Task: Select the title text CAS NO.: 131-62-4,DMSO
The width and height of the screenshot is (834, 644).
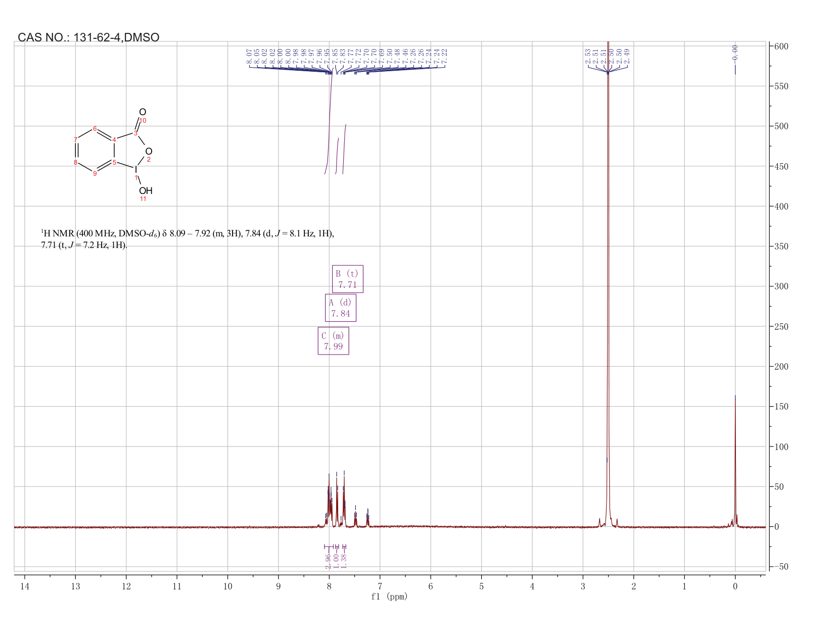Action: click(x=88, y=37)
